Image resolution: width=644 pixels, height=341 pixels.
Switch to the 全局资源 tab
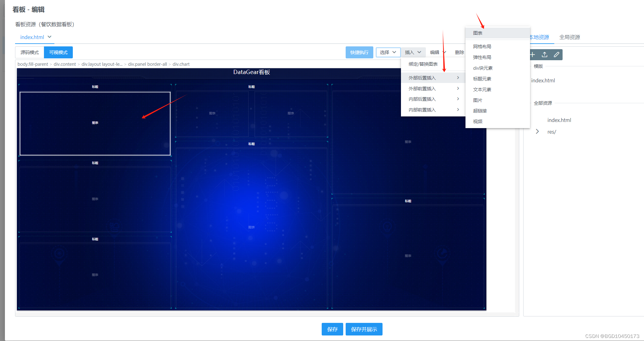click(570, 37)
